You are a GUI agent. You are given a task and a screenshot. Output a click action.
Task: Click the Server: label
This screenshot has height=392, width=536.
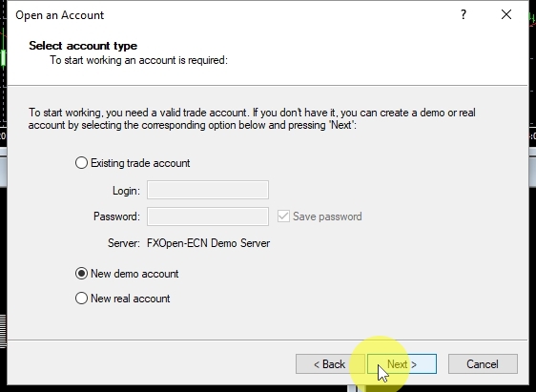point(124,243)
